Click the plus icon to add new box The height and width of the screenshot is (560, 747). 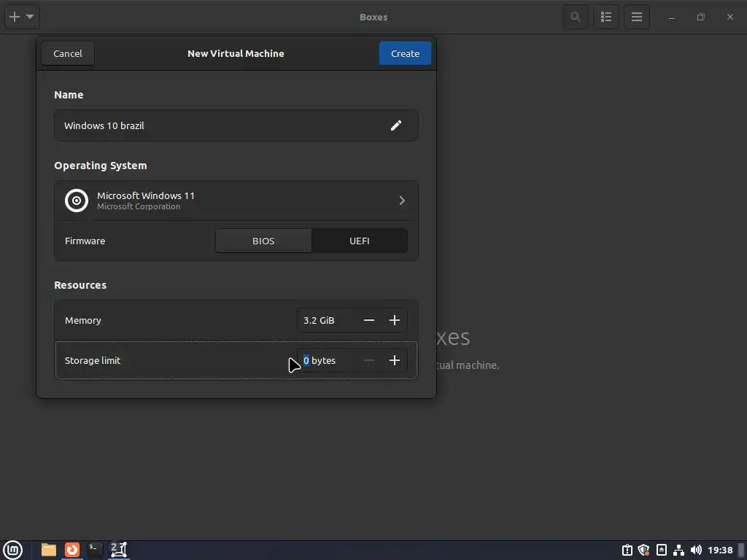pyautogui.click(x=15, y=17)
